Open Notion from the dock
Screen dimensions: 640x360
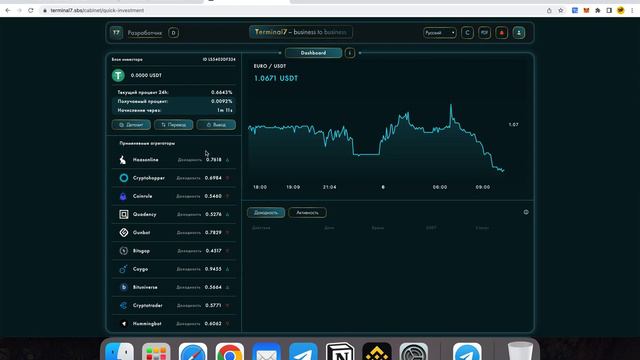click(340, 351)
